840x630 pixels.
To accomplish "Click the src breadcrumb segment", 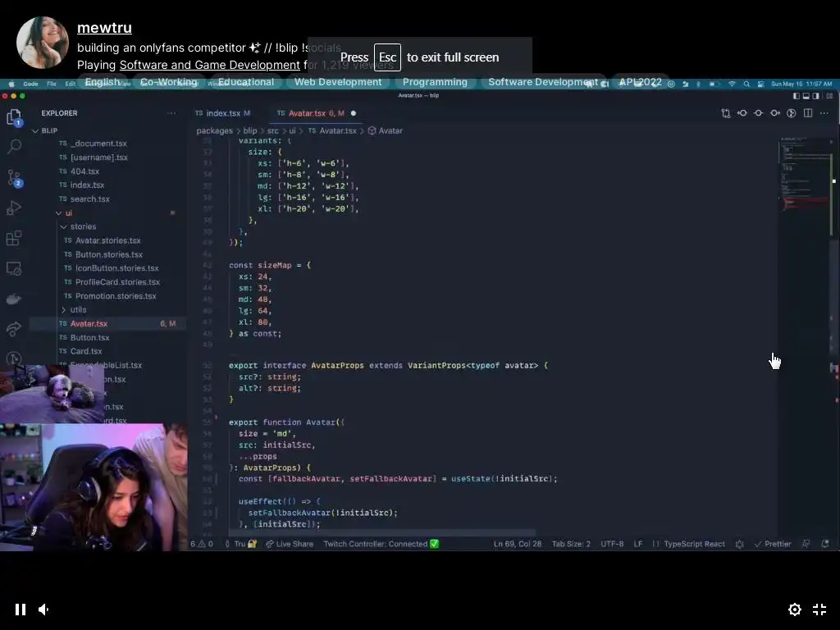I will coord(272,130).
